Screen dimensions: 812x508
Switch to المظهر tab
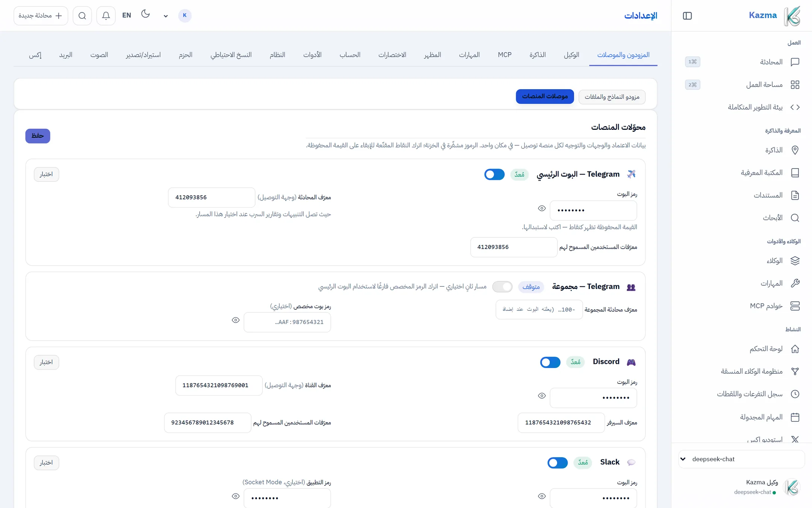(433, 55)
